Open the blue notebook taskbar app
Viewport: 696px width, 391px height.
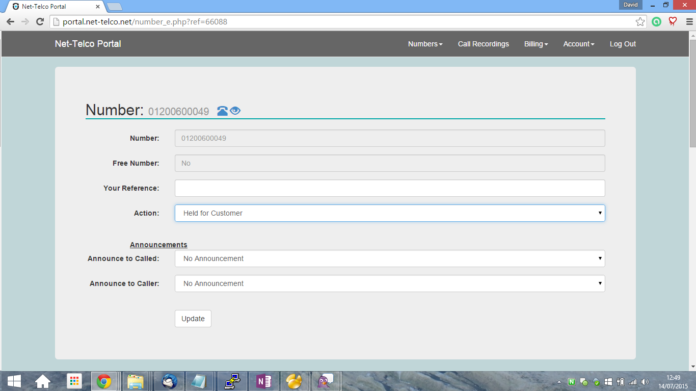pos(199,381)
